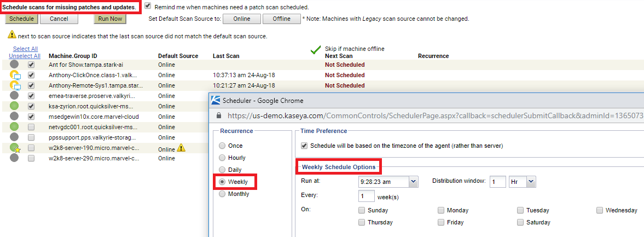Check ppssupport machine checkbox
The width and height of the screenshot is (644, 237).
point(31,137)
